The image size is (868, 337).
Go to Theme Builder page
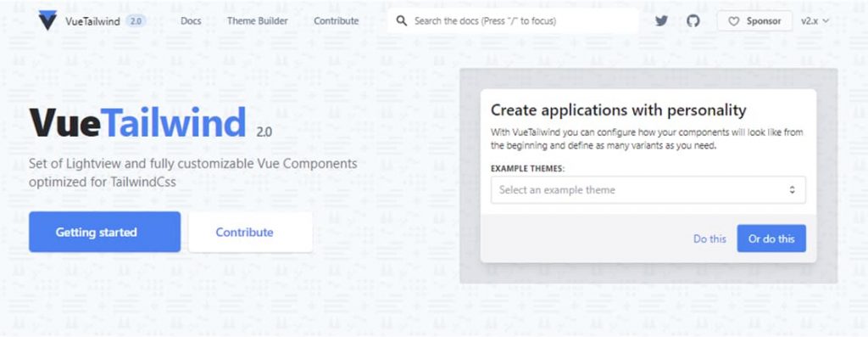[x=258, y=21]
